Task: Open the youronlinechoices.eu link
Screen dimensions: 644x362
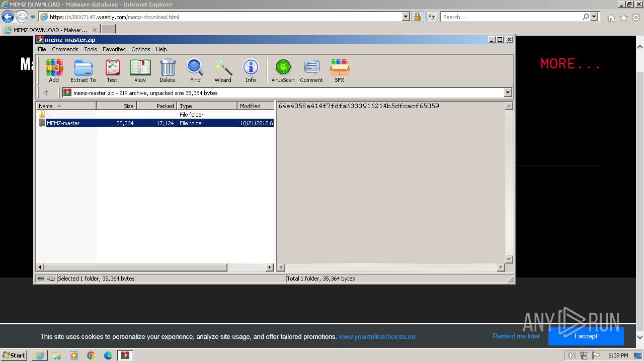Action: click(377, 337)
